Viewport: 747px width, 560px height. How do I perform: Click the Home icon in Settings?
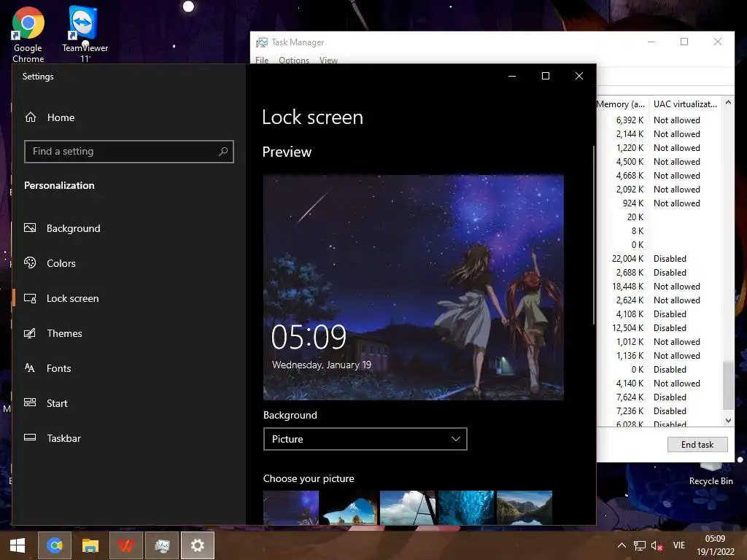point(31,117)
